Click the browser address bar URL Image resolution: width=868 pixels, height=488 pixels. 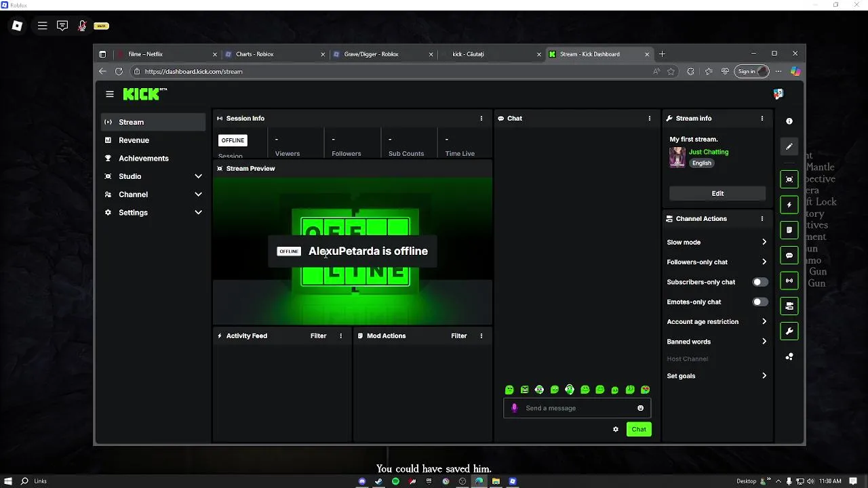(193, 71)
